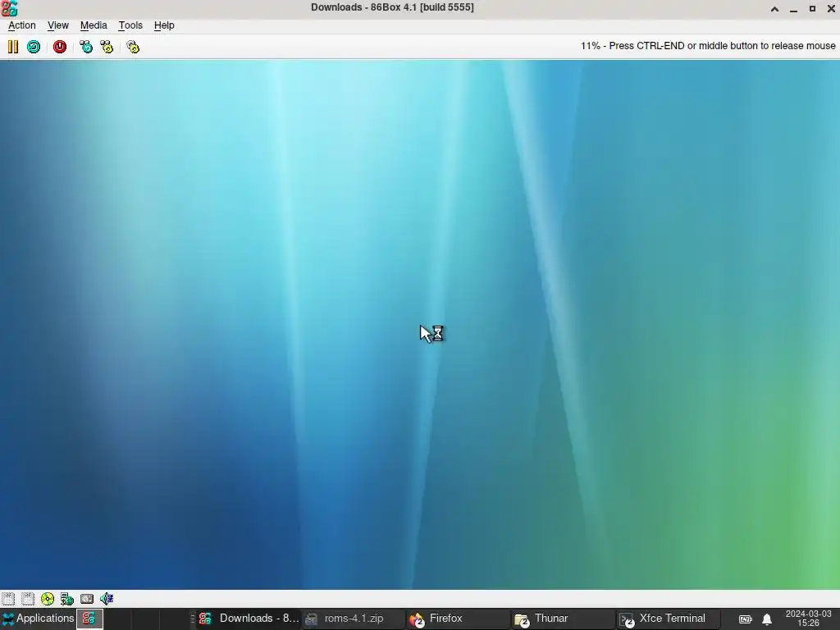Open the Help menu
The height and width of the screenshot is (630, 840).
(164, 25)
